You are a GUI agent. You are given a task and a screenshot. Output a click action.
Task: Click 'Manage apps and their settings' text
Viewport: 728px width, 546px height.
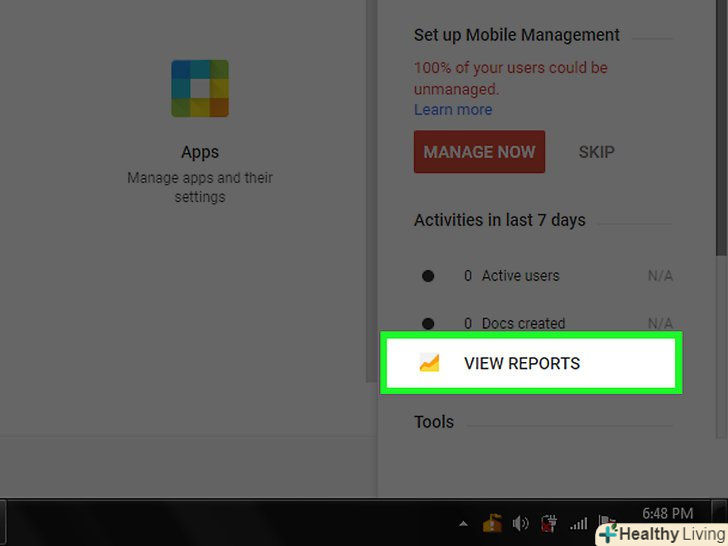[200, 187]
